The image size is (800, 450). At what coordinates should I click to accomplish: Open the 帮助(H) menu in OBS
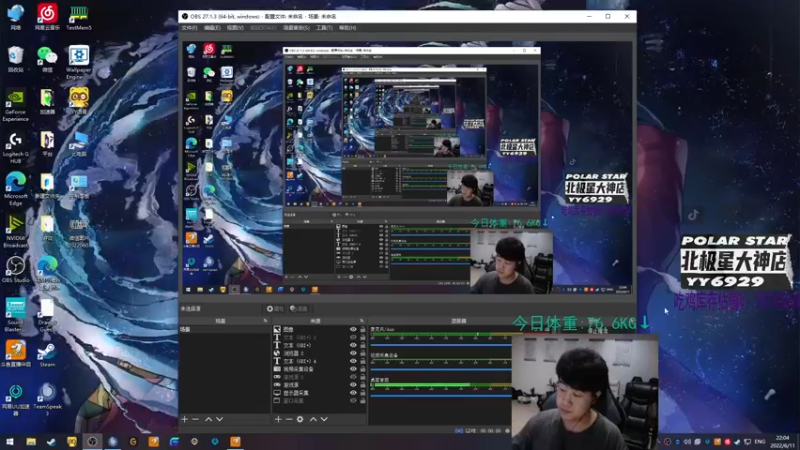(347, 28)
